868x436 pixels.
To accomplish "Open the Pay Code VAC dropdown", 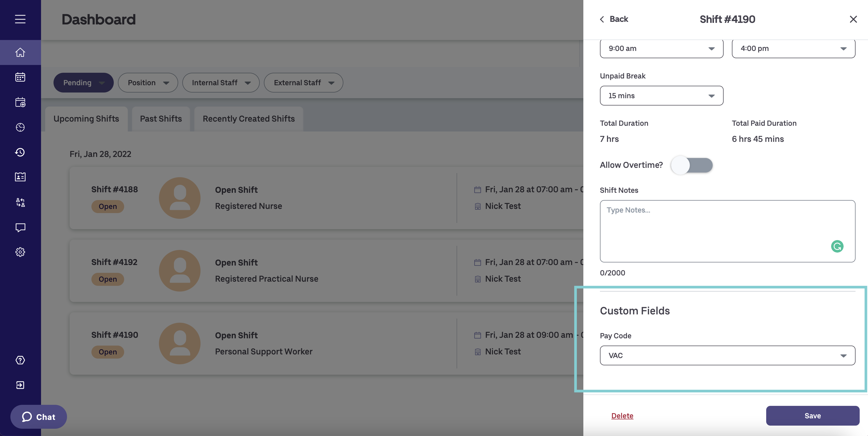I will 727,355.
